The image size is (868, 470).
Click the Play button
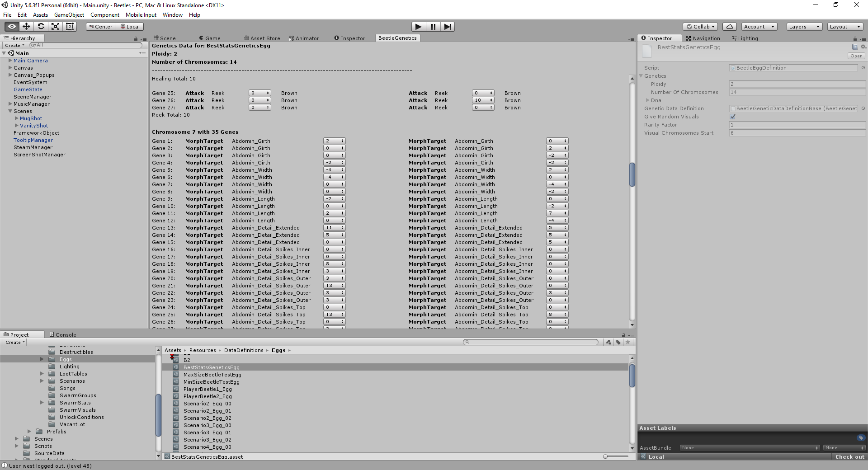click(x=418, y=27)
